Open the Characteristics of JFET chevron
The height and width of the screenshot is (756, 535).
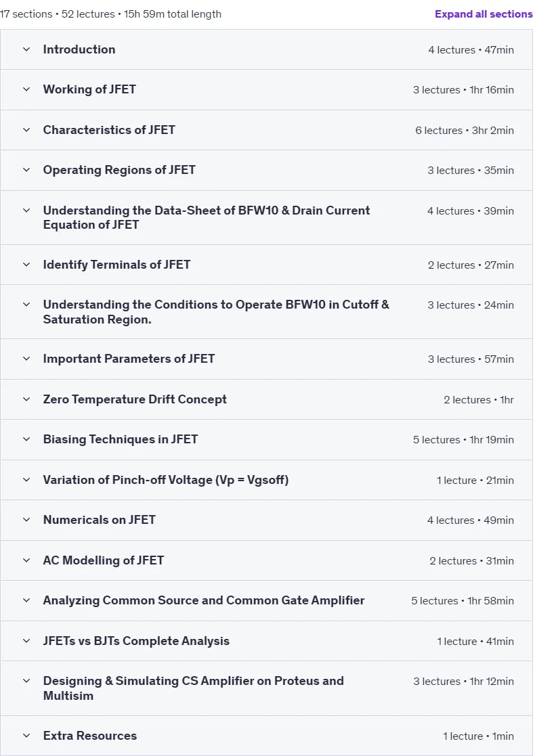click(x=26, y=130)
